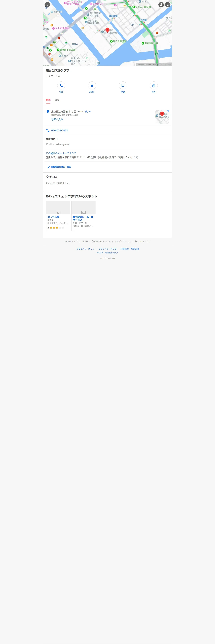Open the user account profile icon
215x644 pixels.
(x=161, y=5)
